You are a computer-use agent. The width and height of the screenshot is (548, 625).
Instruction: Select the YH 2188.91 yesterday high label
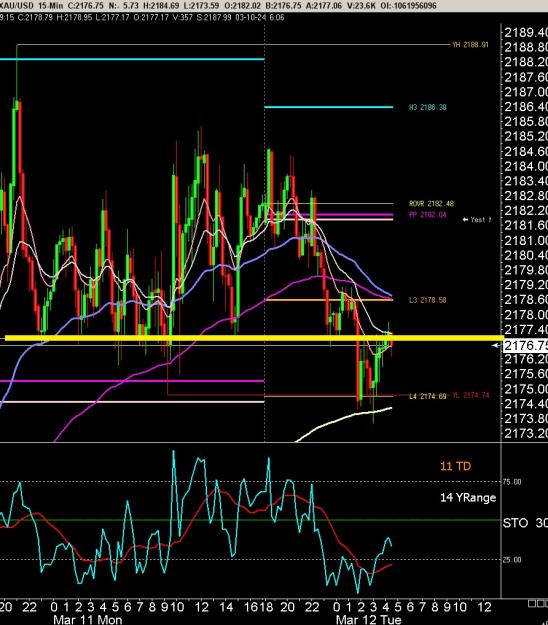coord(470,45)
